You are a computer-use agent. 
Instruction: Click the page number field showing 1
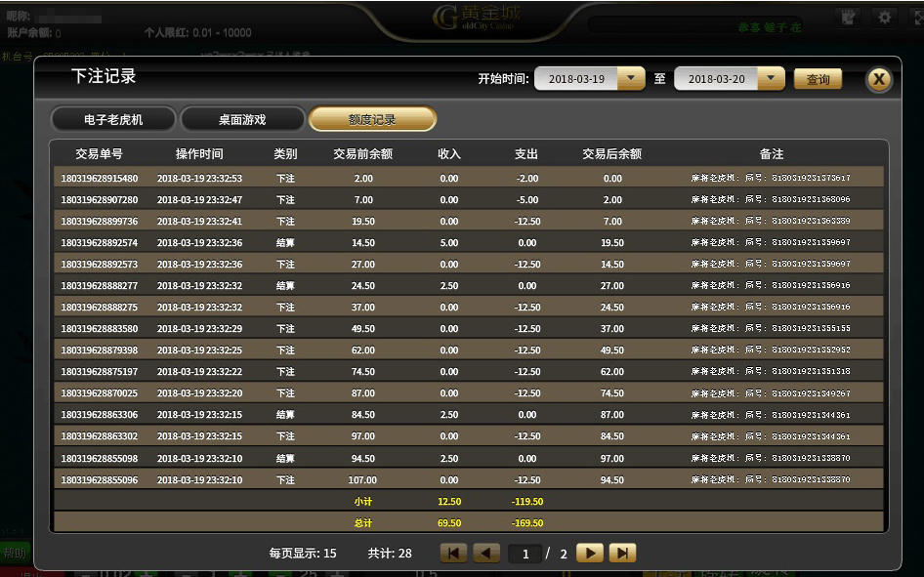point(525,554)
